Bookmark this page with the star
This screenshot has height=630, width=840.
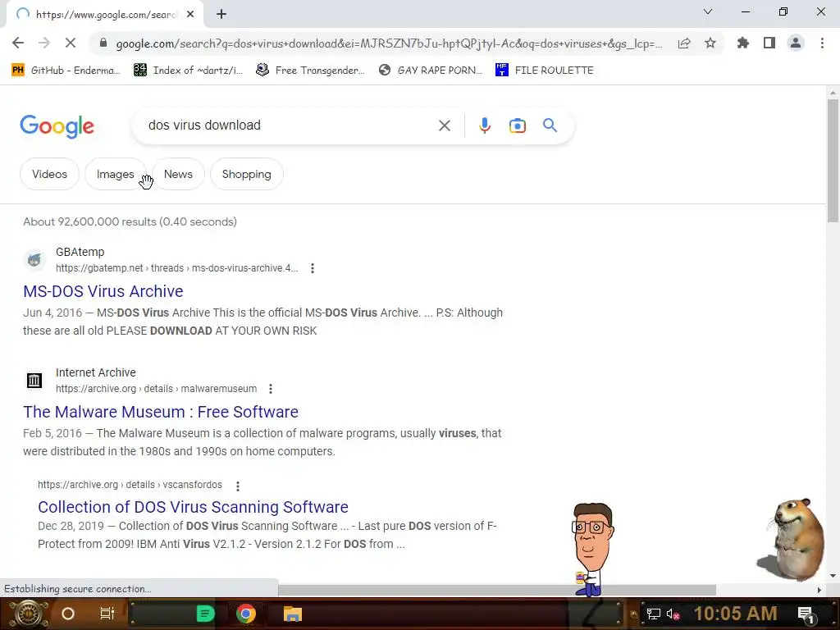click(x=710, y=43)
